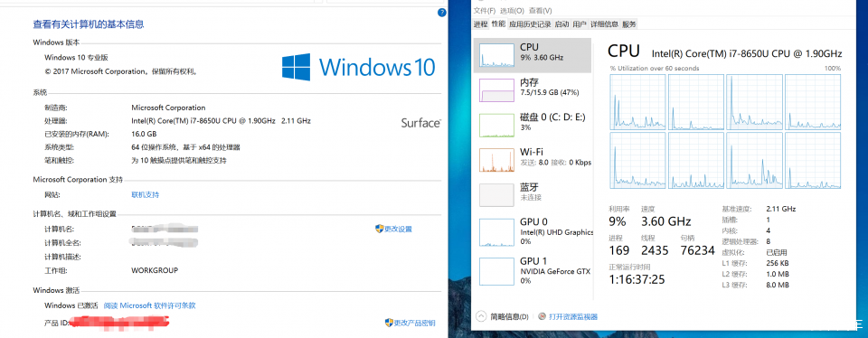
Task: Open the help icon in System window
Action: point(441,12)
